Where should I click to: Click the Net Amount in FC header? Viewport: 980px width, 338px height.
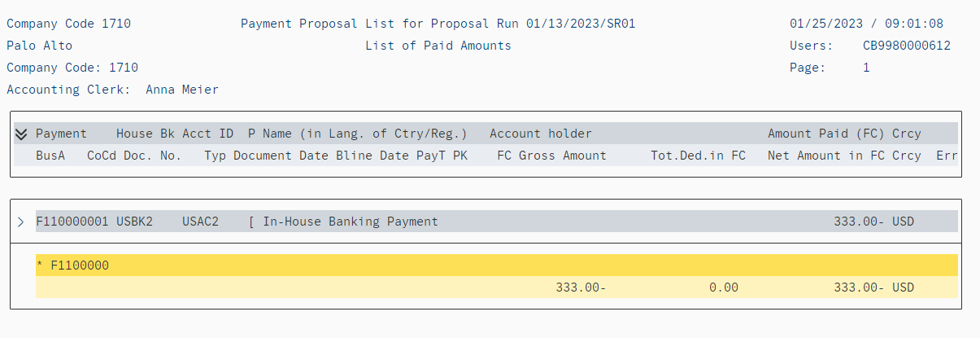[x=826, y=156]
